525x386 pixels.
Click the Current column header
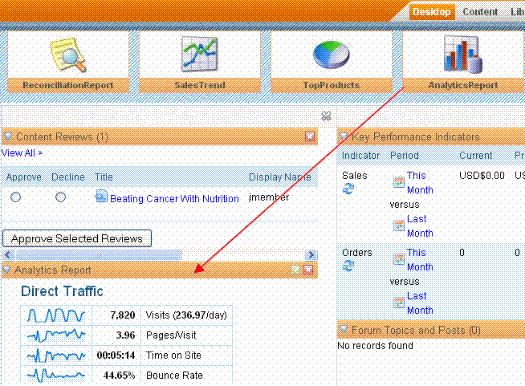(x=476, y=156)
